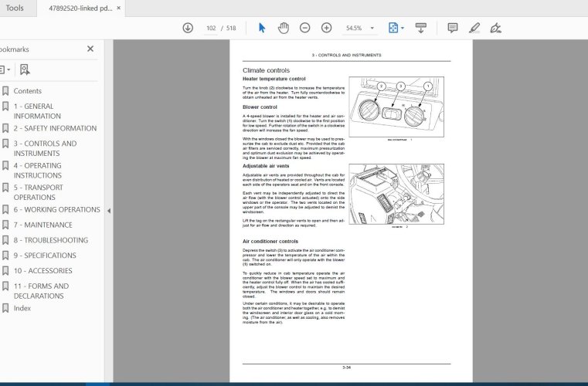Click the 'Heater temperature control' subheading
The width and height of the screenshot is (588, 386).
274,79
